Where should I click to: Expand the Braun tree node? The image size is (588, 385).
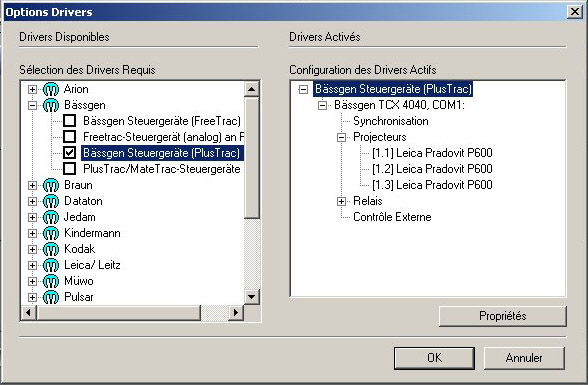point(32,185)
